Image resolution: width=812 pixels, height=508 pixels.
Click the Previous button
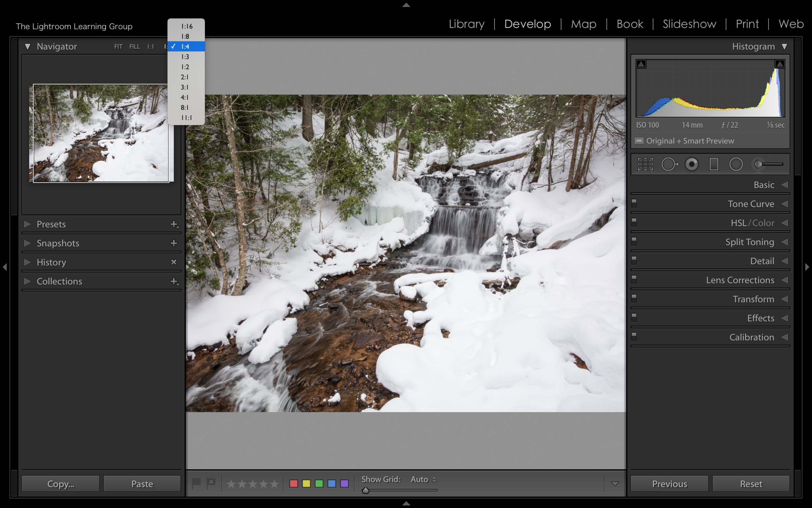pos(669,484)
